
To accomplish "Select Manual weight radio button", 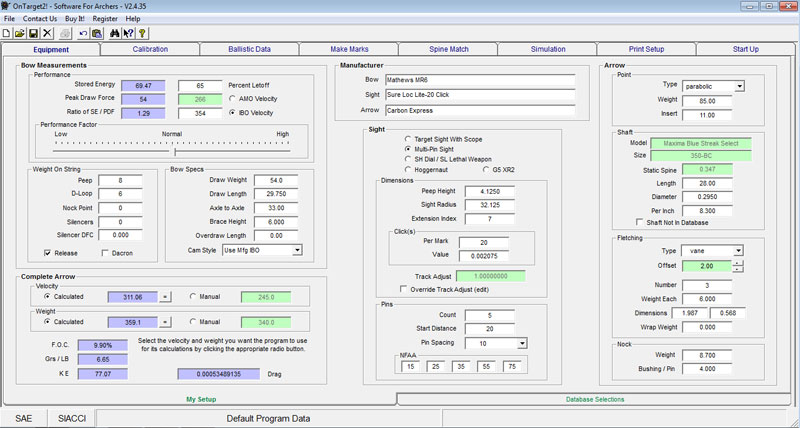I will coord(193,322).
